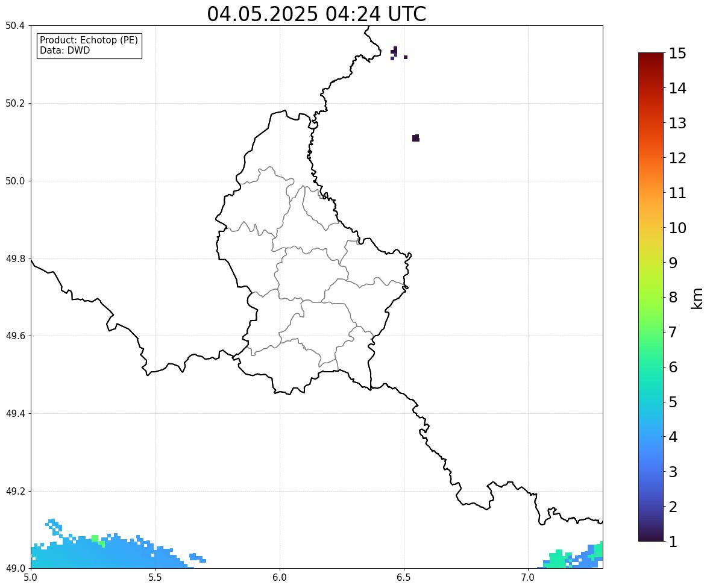Click the colorbar 'km' unit label
This screenshot has height=588, width=710.
697,298
